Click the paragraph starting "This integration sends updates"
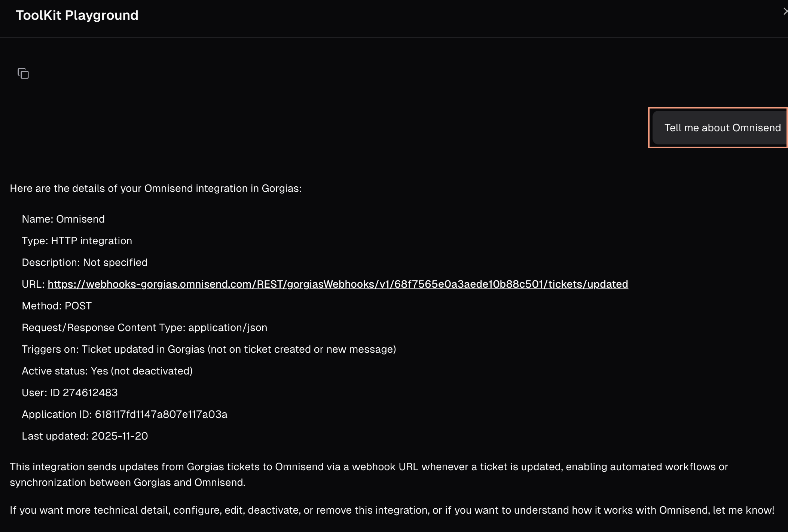The height and width of the screenshot is (532, 788). (369, 467)
